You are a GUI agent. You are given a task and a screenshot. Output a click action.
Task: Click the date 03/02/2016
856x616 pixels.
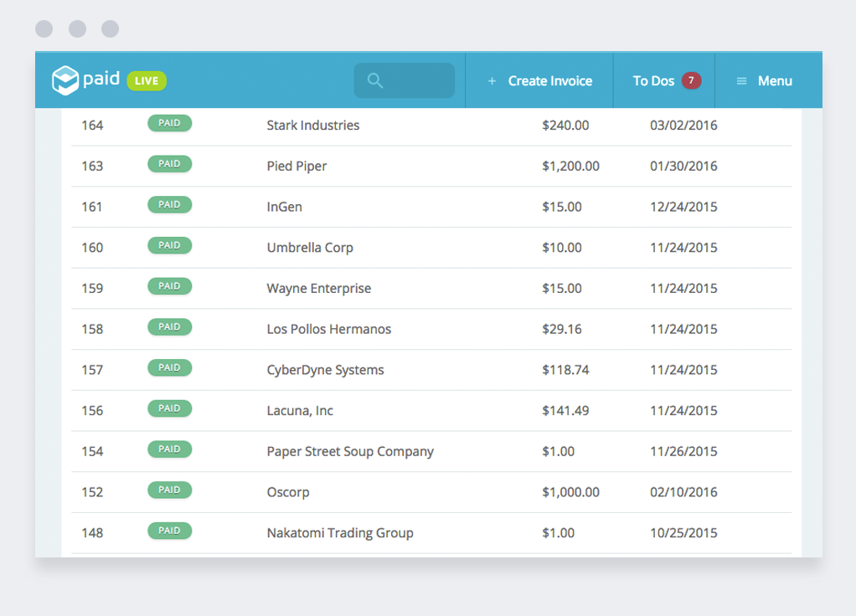point(683,126)
